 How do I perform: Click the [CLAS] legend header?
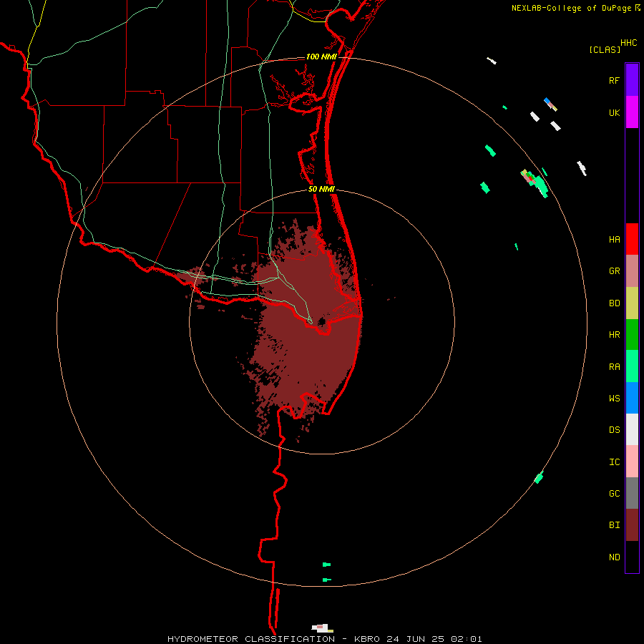tap(605, 50)
